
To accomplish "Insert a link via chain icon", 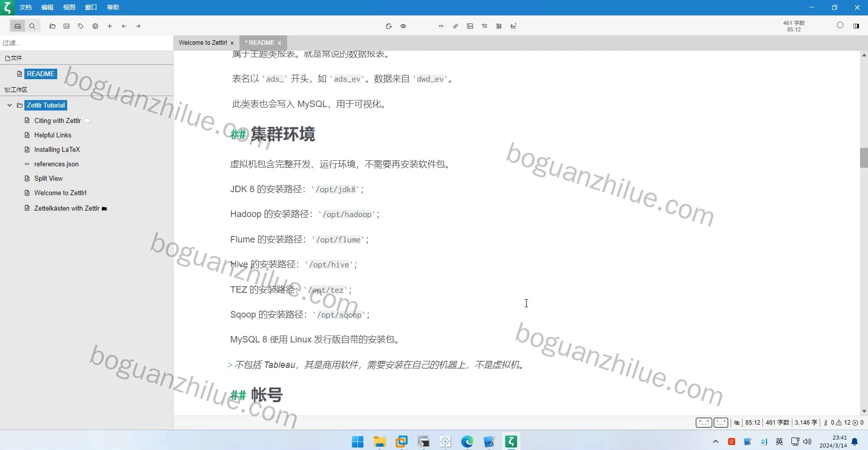I will click(455, 26).
